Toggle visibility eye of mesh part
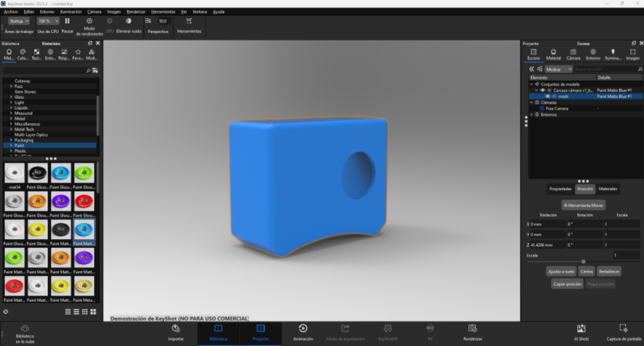Screen dimensions: 644x346 click(x=547, y=96)
